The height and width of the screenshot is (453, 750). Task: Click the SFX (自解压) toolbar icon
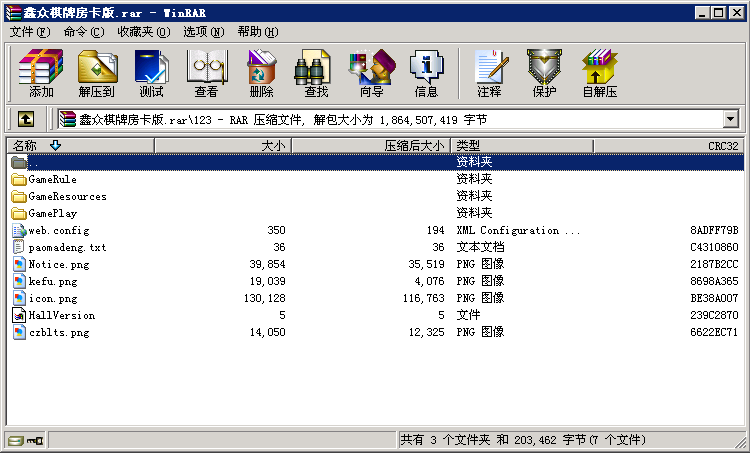[x=599, y=73]
